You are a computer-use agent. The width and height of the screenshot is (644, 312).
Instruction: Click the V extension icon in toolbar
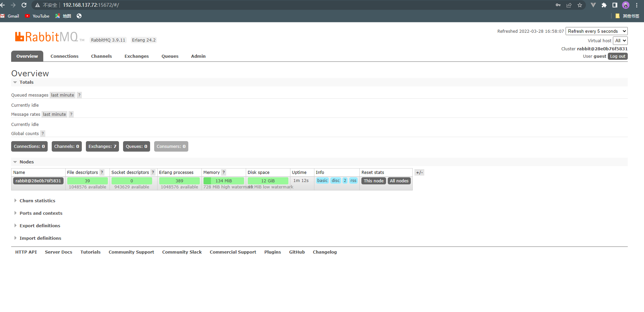click(x=593, y=5)
